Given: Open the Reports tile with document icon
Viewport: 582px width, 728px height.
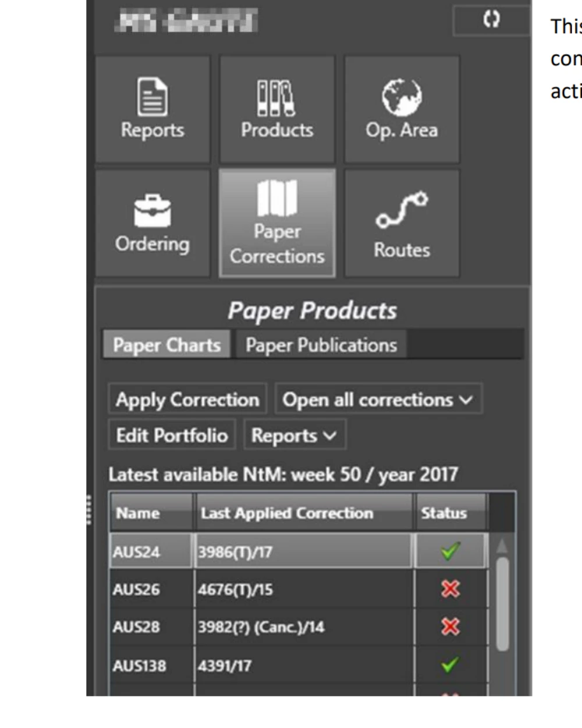Looking at the screenshot, I should click(152, 109).
